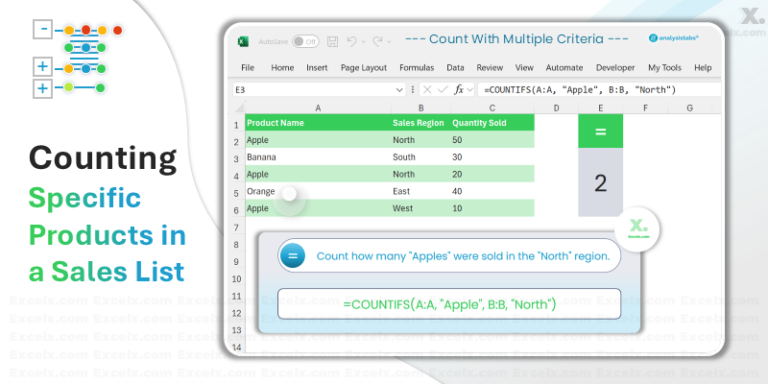Viewport: 768px width, 384px height.
Task: Click the formula bar with COUNTIFS formula
Action: (x=599, y=90)
